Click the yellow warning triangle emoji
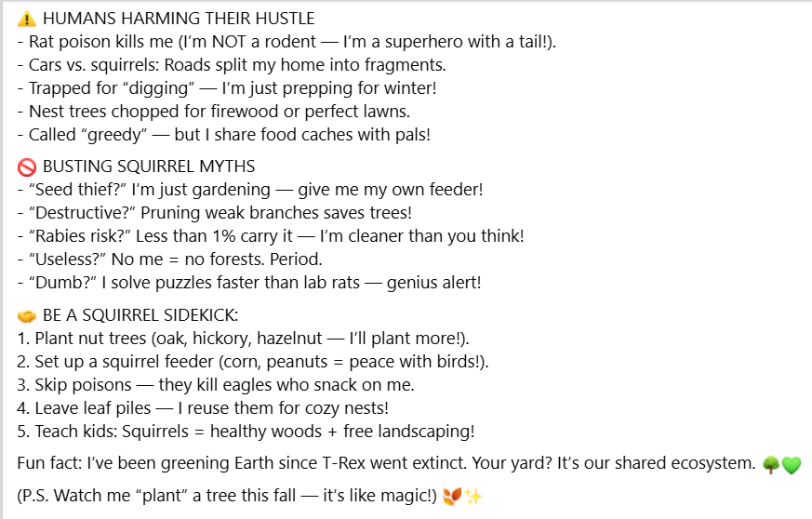This screenshot has height=519, width=812. tap(26, 20)
